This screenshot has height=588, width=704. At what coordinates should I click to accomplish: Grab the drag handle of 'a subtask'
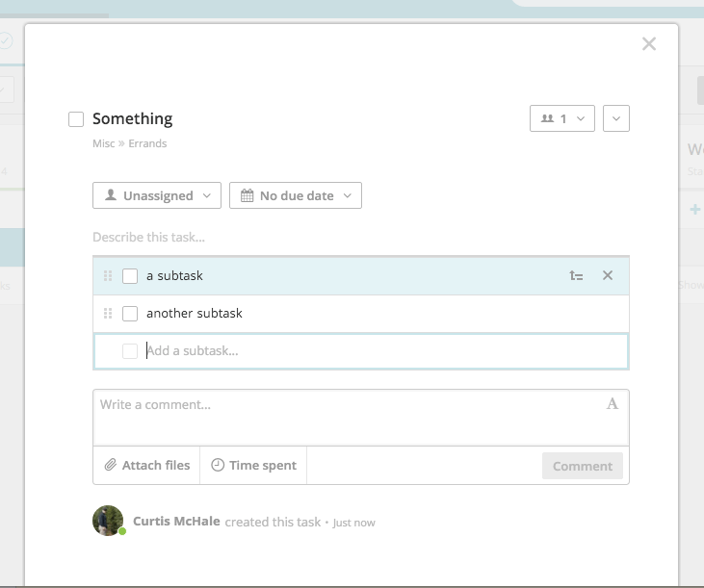[108, 276]
